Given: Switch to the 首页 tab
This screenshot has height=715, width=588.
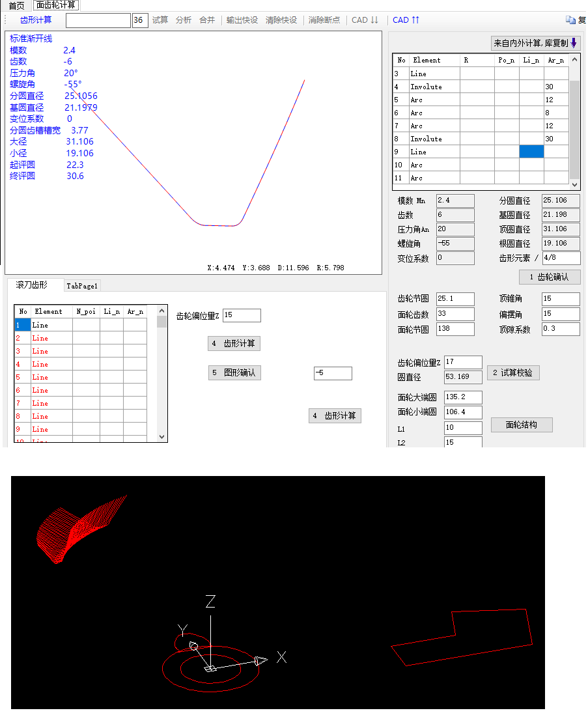Looking at the screenshot, I should [16, 5].
